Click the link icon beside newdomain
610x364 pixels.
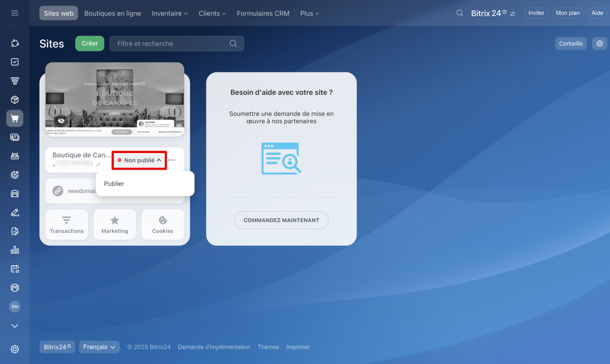pyautogui.click(x=58, y=191)
